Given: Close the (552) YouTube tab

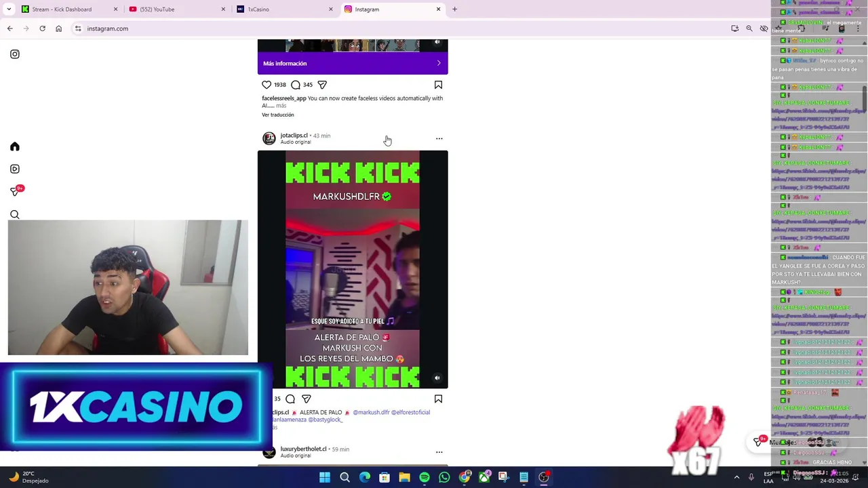Looking at the screenshot, I should [223, 9].
